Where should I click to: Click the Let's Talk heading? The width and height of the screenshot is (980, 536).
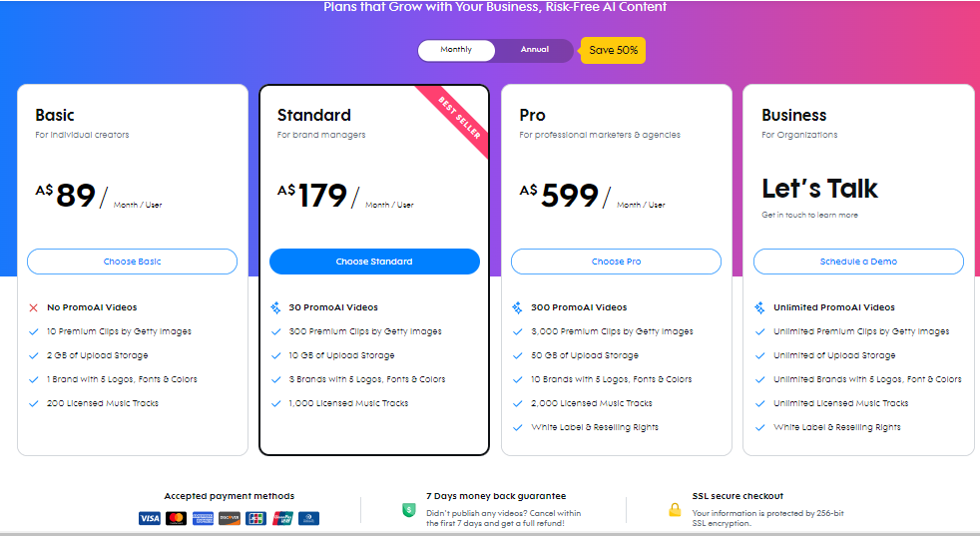(819, 189)
